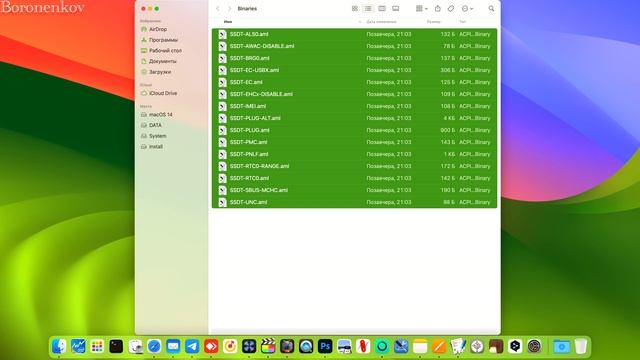Open Загрузки in the sidebar

pyautogui.click(x=160, y=72)
